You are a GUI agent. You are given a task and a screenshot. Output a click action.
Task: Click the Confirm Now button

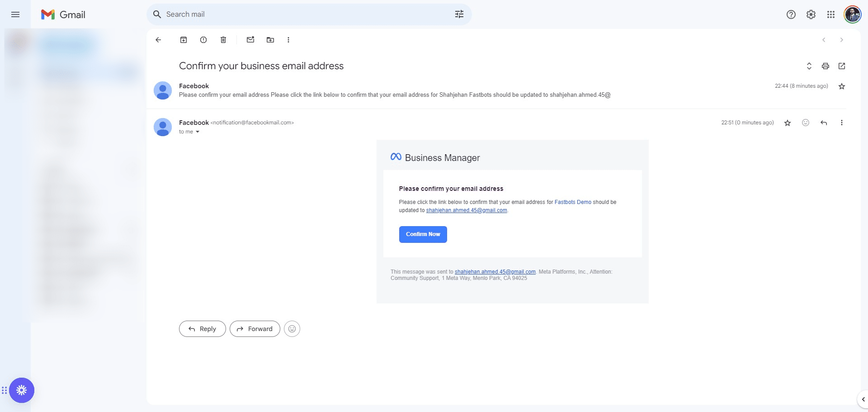pos(423,234)
